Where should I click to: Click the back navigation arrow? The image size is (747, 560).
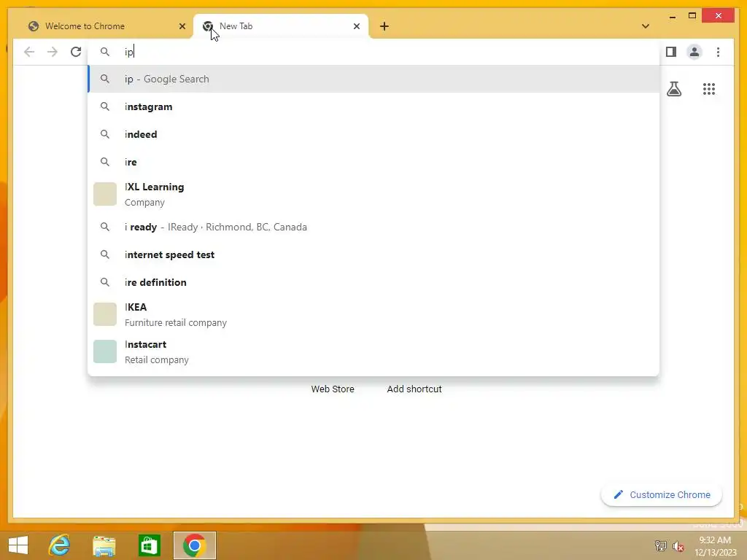point(29,52)
